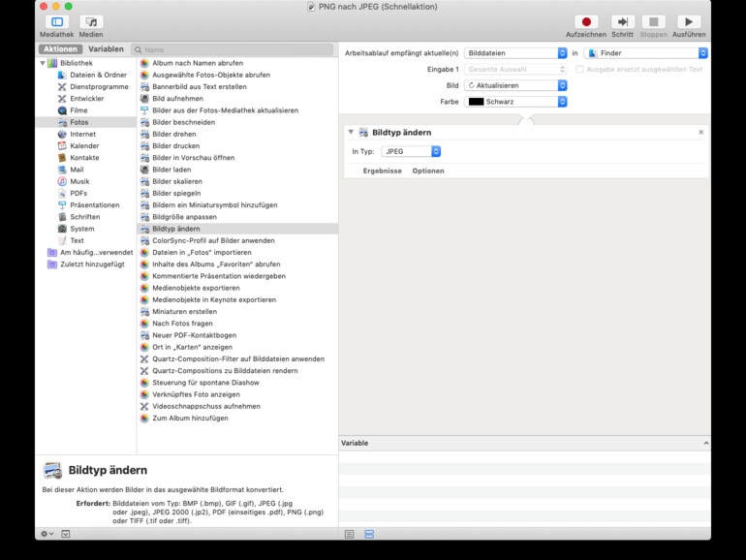The width and height of the screenshot is (746, 560).
Task: Select the Kalender category icon
Action: (62, 146)
